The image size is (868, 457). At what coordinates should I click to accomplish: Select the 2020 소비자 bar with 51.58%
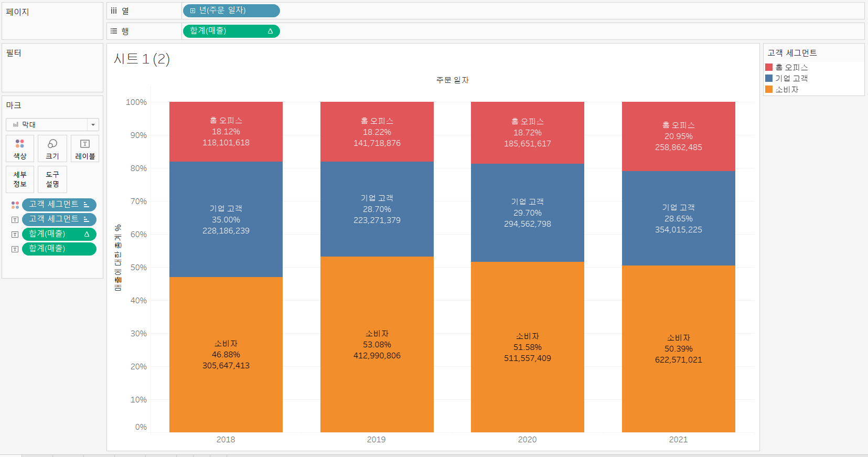tap(528, 347)
